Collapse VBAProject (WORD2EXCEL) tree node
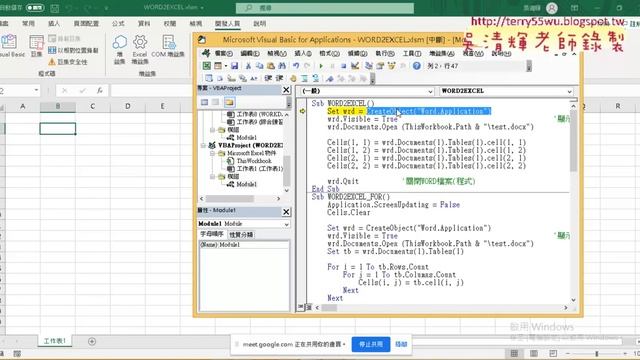 (203, 145)
